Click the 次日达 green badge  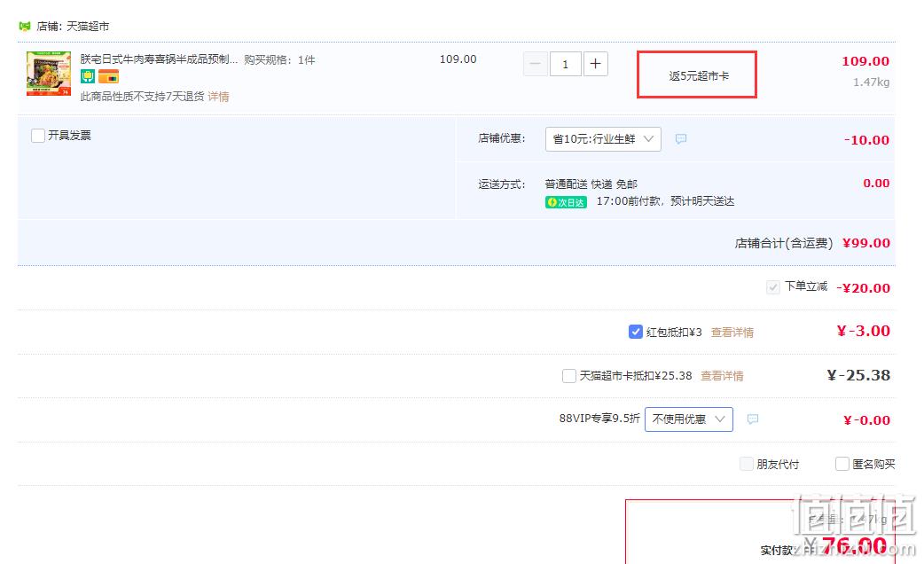[566, 202]
